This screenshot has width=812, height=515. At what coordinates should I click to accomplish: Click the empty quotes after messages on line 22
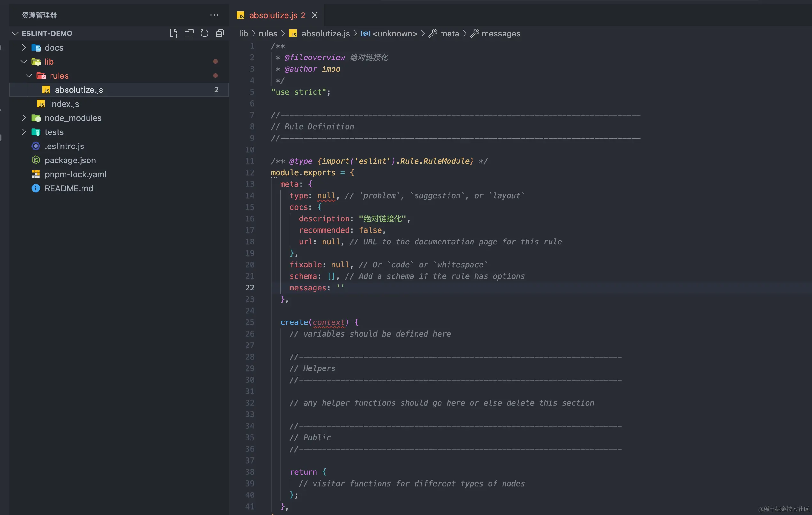click(340, 288)
